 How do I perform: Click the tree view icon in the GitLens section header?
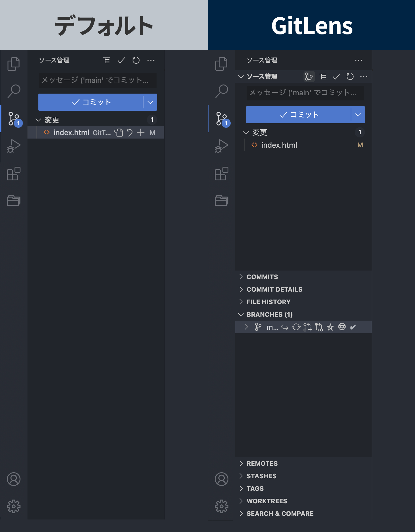pyautogui.click(x=323, y=77)
